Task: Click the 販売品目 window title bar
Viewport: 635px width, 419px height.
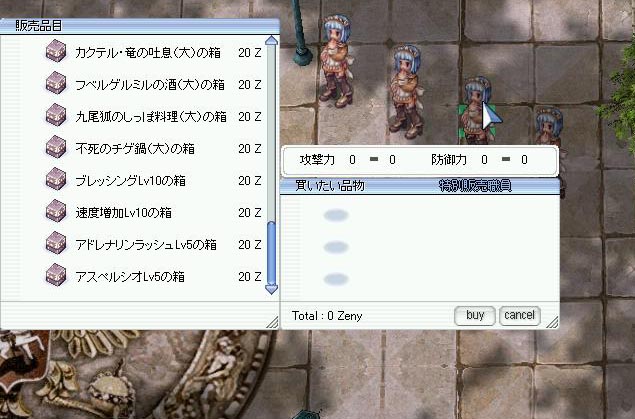Action: click(139, 26)
